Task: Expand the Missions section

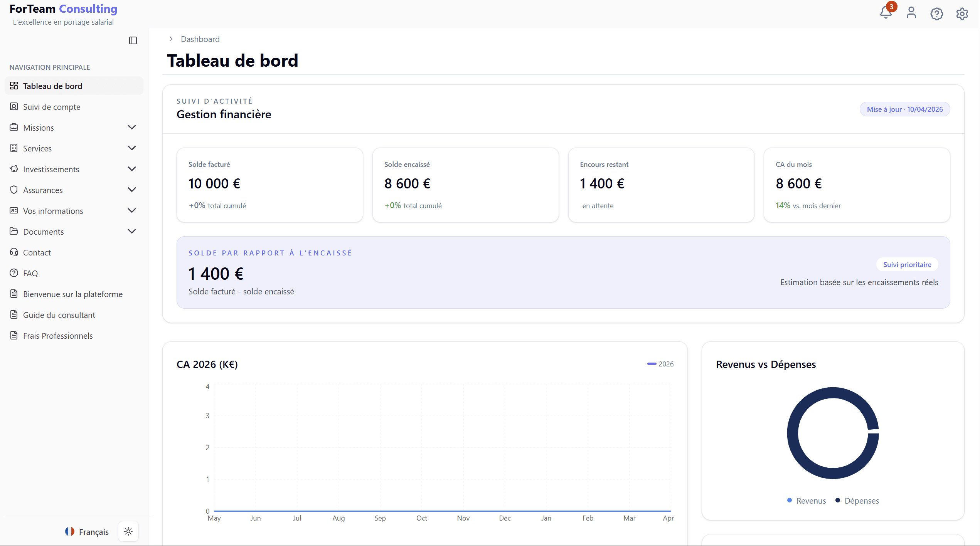Action: tap(131, 127)
